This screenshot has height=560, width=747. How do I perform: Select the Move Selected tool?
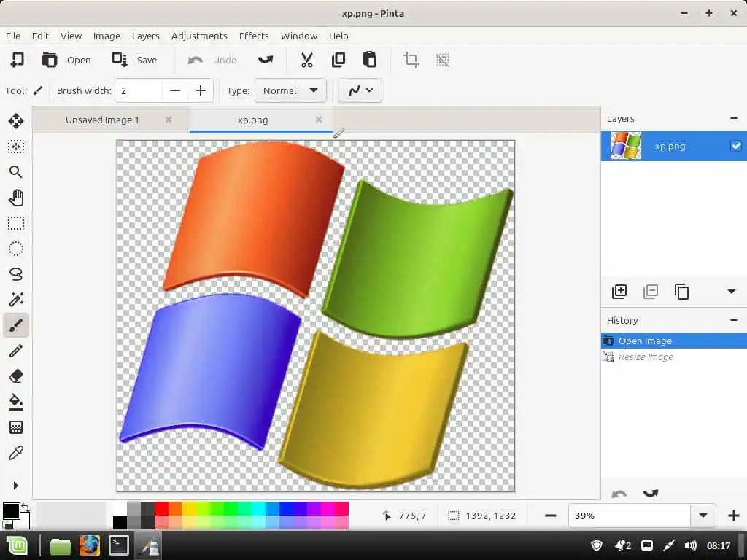click(16, 121)
